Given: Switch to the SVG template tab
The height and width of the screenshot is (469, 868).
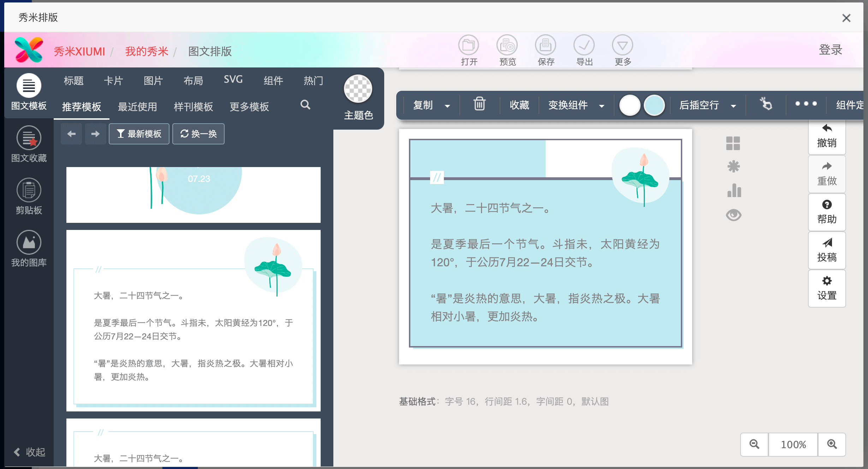Looking at the screenshot, I should click(x=233, y=80).
